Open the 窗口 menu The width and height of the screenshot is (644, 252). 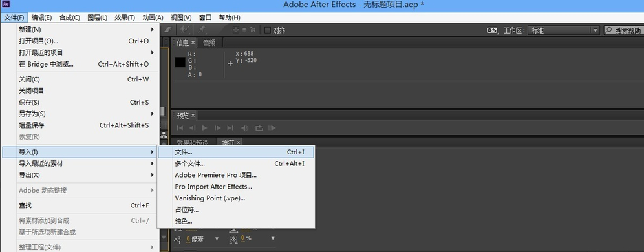(206, 17)
